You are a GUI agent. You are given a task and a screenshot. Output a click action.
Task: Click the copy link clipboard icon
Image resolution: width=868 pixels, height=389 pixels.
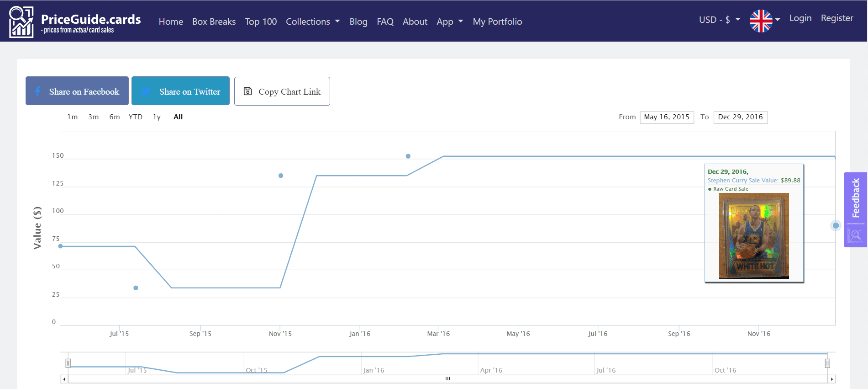(x=248, y=91)
